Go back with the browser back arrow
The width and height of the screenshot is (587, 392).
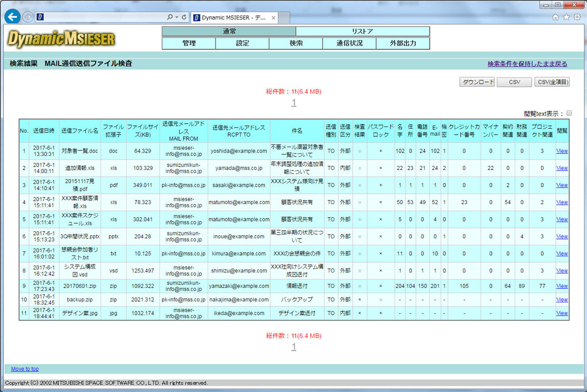point(13,17)
